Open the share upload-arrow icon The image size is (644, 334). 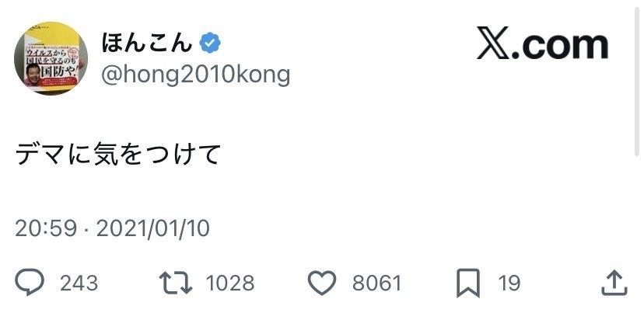pyautogui.click(x=614, y=283)
